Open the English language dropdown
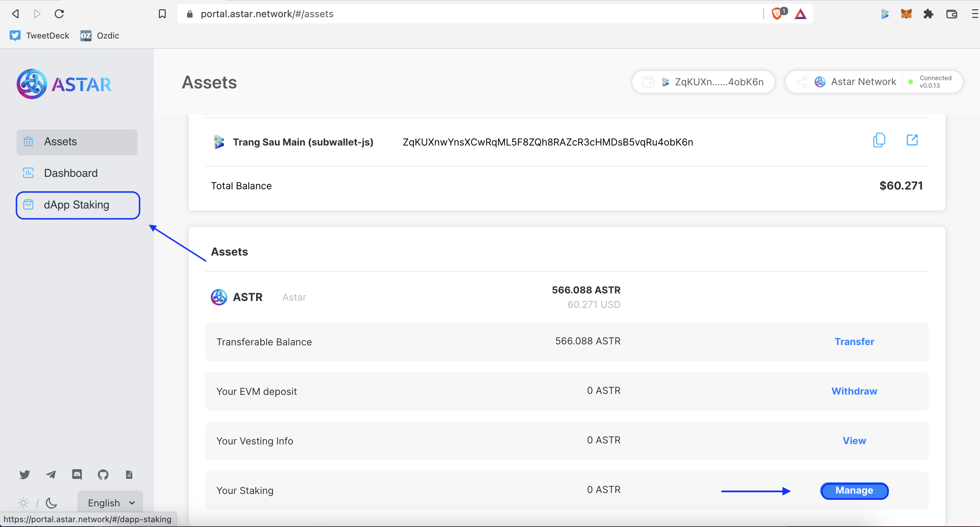Viewport: 980px width, 527px height. click(110, 503)
